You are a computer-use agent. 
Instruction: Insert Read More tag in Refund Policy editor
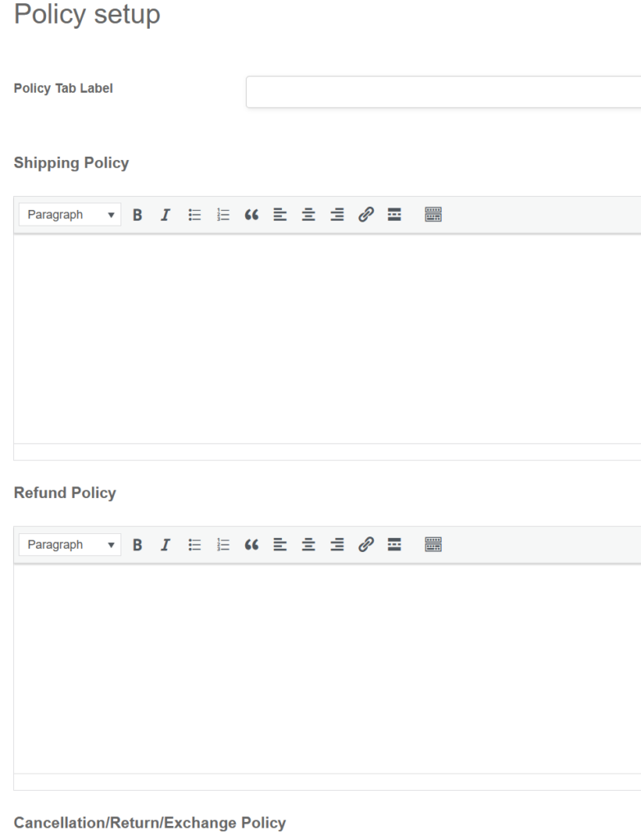coord(394,545)
